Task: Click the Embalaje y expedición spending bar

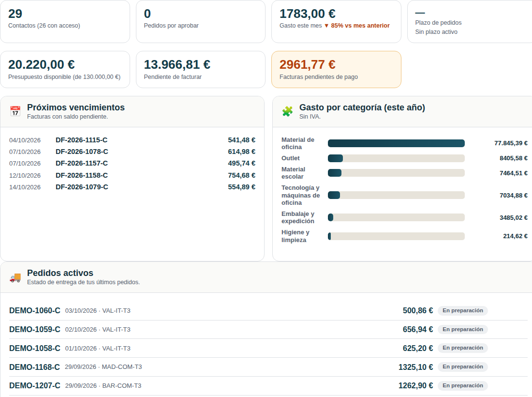Action: [x=396, y=217]
